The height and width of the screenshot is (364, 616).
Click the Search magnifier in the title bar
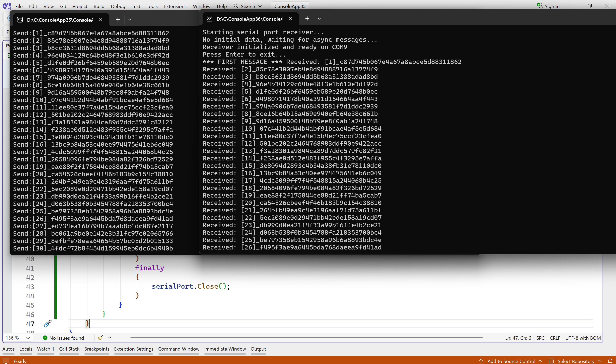click(x=236, y=6)
